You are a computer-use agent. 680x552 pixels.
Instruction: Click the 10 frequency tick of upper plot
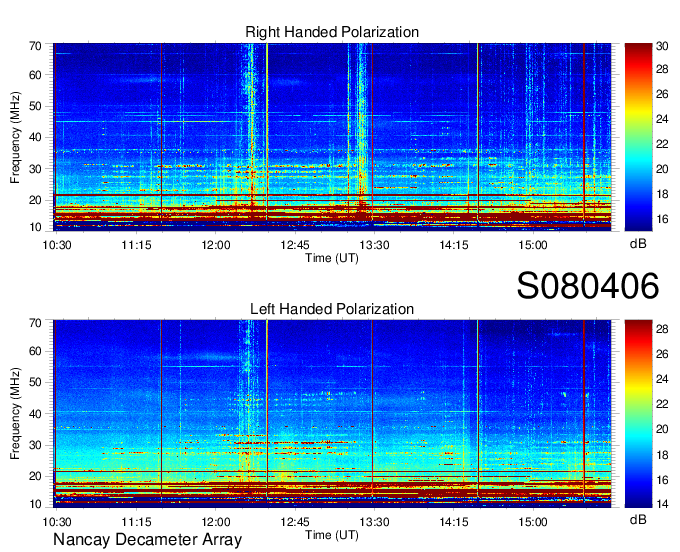click(35, 227)
